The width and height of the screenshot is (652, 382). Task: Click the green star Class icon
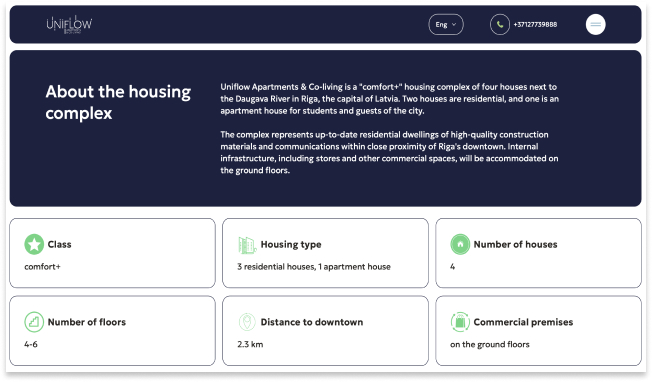click(x=34, y=244)
